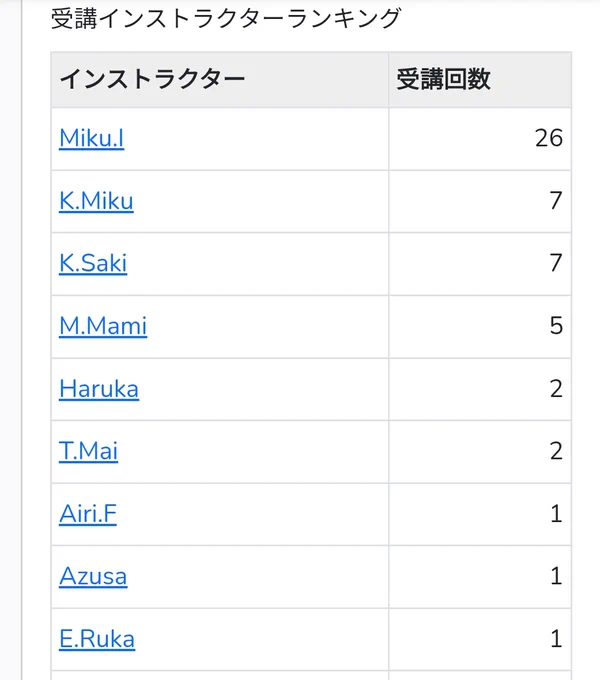Open the K.Miku instructor link
This screenshot has width=600, height=680.
tap(96, 201)
